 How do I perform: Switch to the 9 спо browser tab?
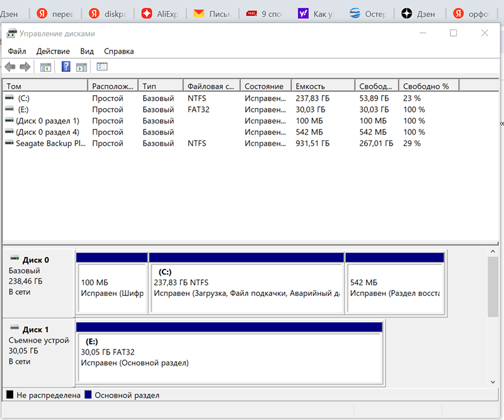coord(265,14)
